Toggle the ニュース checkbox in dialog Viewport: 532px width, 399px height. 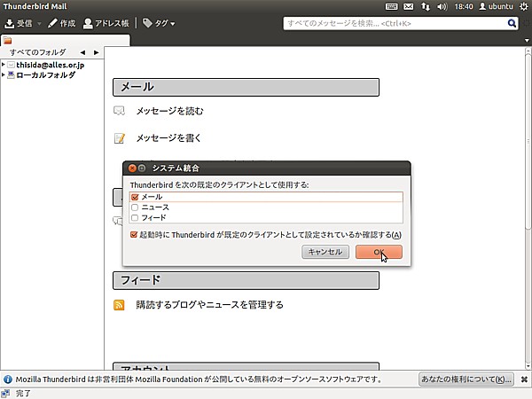tap(135, 207)
